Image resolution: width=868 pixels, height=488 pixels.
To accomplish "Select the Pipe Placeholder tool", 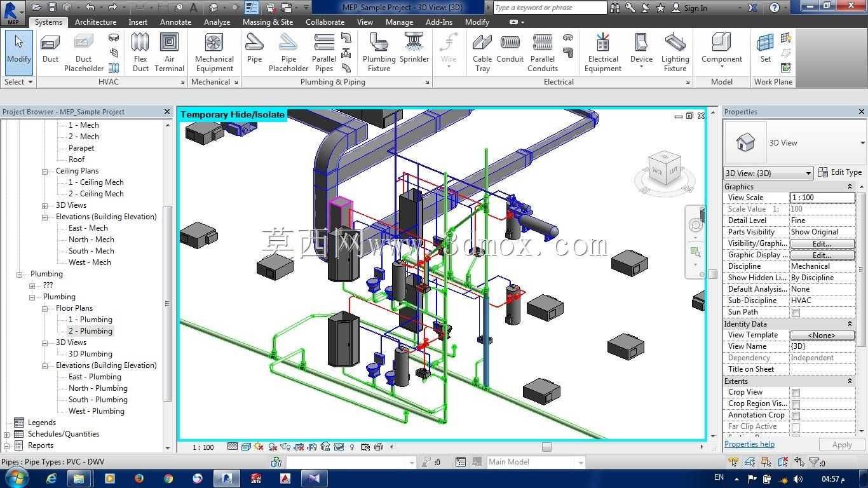I will tap(288, 52).
